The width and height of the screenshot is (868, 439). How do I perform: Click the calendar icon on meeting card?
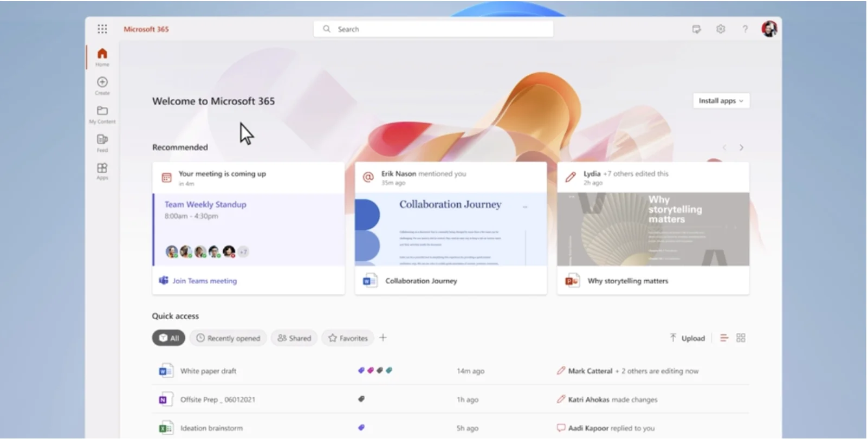tap(167, 177)
